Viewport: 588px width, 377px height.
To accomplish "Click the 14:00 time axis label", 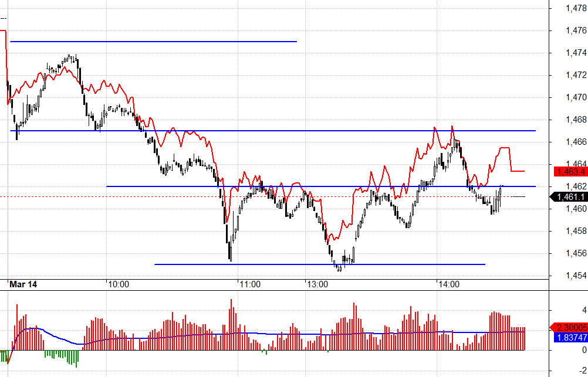I will (448, 284).
